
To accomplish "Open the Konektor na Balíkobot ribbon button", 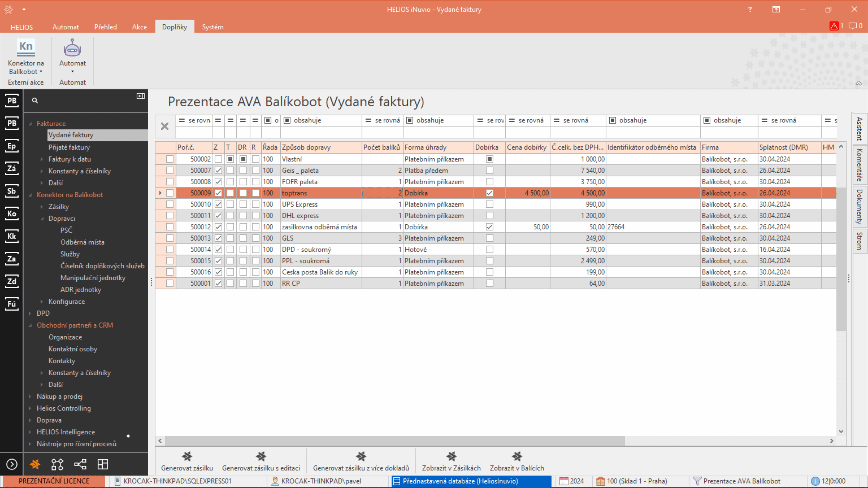I will coord(26,57).
